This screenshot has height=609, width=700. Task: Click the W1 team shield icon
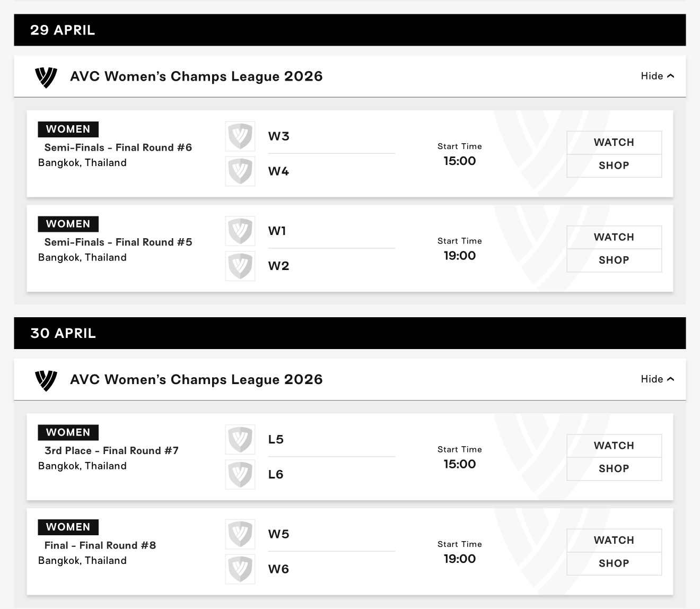coord(240,231)
